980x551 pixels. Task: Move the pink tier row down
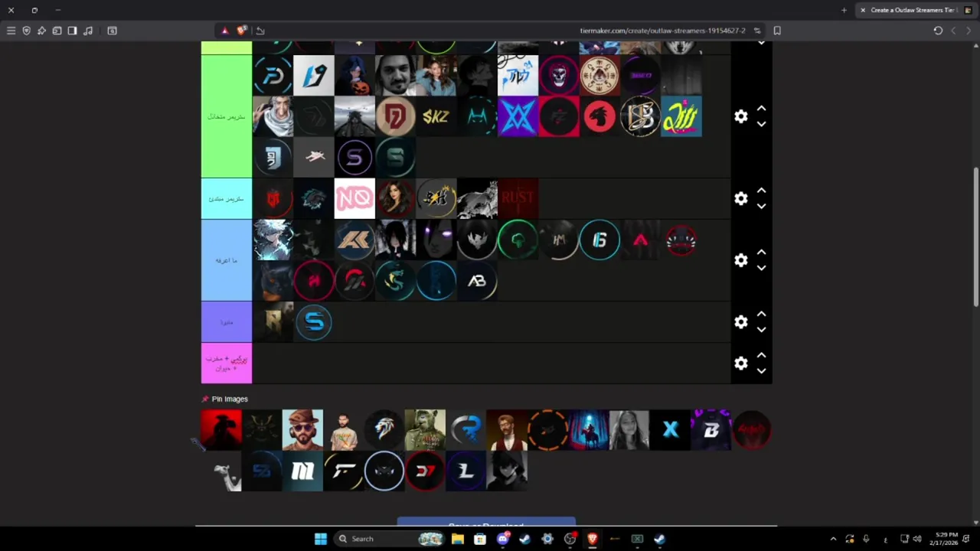click(x=761, y=371)
